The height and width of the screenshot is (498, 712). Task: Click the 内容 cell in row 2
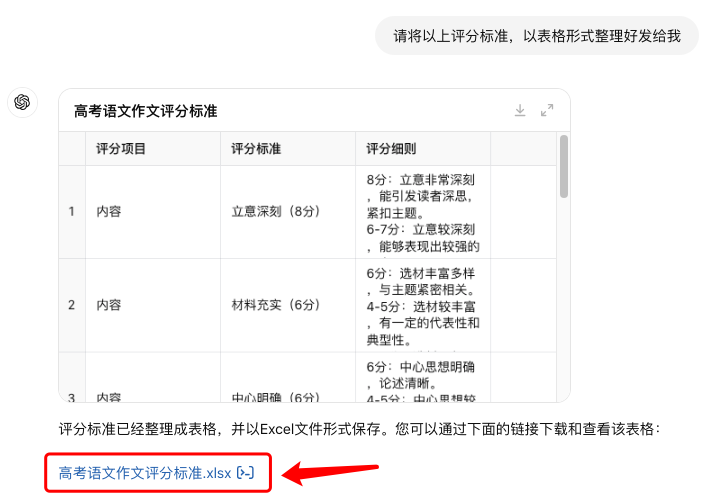point(153,305)
